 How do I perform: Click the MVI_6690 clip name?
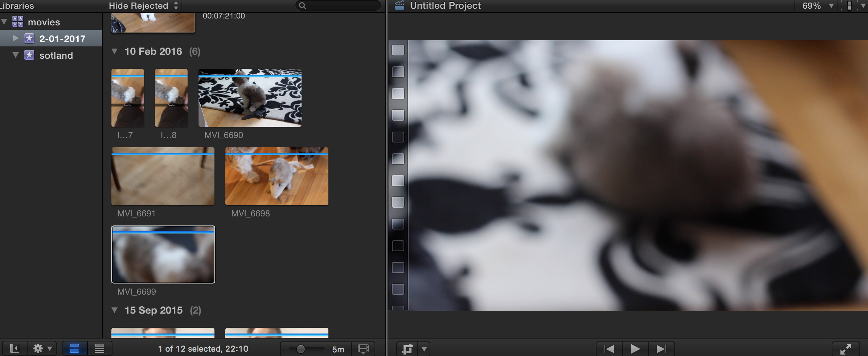click(x=224, y=135)
